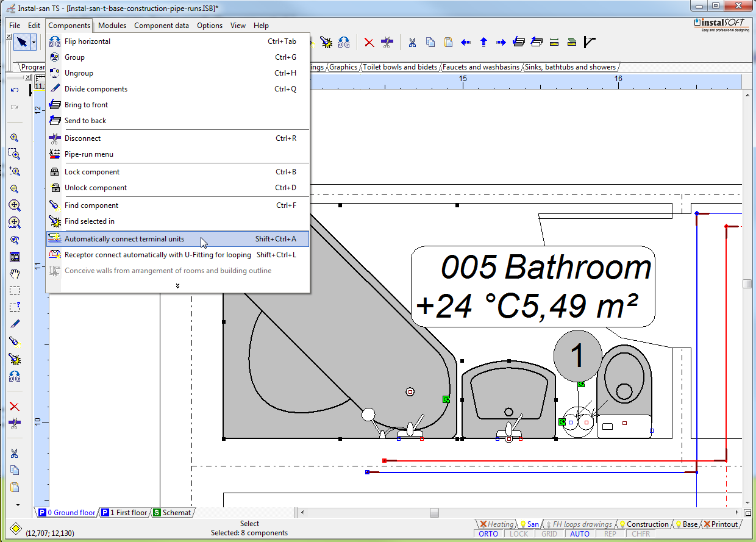Viewport: 756px width, 542px height.
Task: Click the Undo icon in the left toolbar
Action: pyautogui.click(x=15, y=90)
